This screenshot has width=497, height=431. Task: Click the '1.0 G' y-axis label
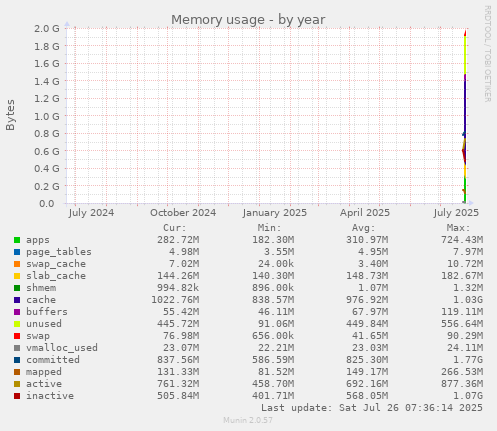[x=47, y=116]
